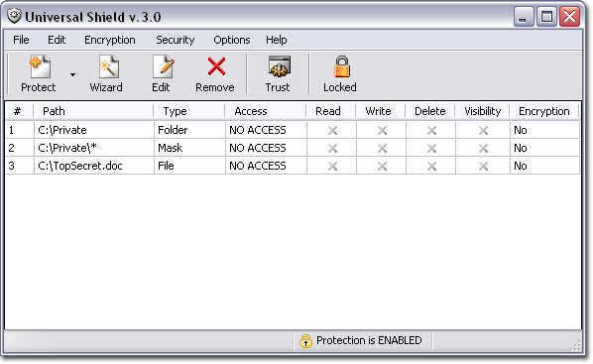
Task: Close the Universal Shield window
Action: click(x=570, y=17)
